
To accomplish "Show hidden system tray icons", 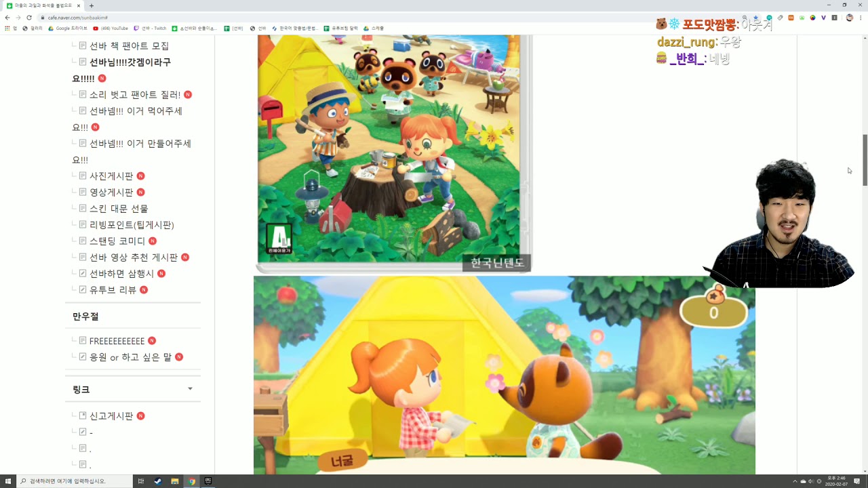I will [x=795, y=481].
